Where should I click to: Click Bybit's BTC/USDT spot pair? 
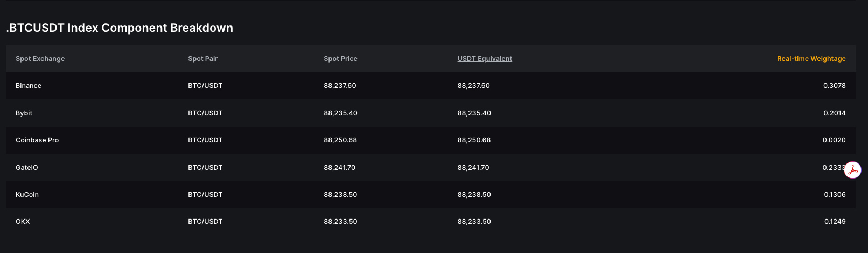point(205,113)
